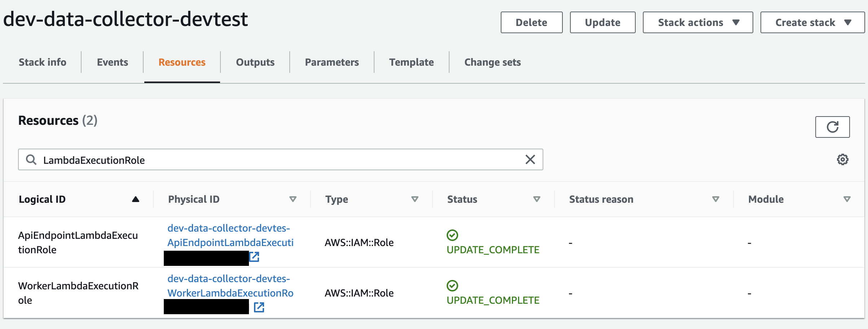Clear the search filter with X icon
This screenshot has width=868, height=329.
pos(530,159)
